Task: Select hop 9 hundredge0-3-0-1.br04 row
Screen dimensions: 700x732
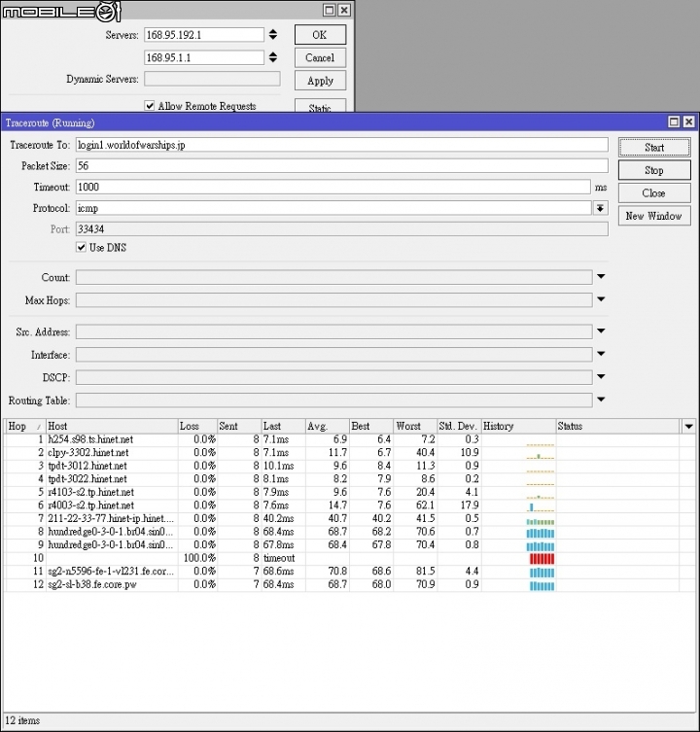Action: pyautogui.click(x=350, y=544)
